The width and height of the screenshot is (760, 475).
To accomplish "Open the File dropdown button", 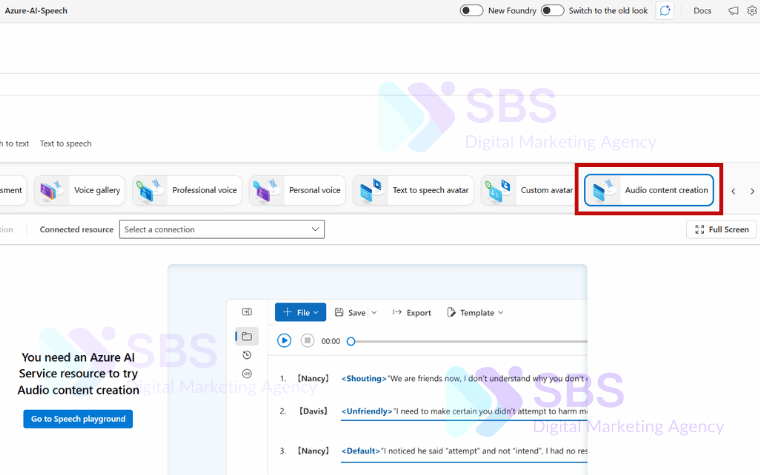I will click(301, 313).
